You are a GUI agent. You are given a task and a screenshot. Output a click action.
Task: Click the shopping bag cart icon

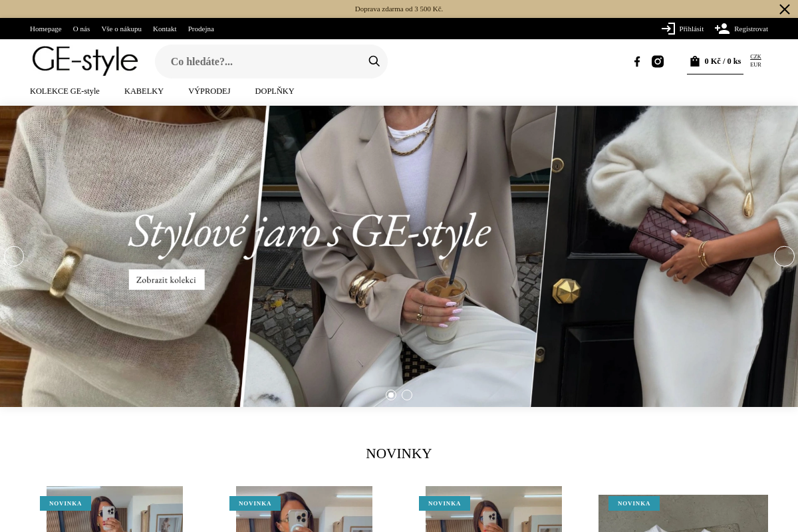(695, 61)
